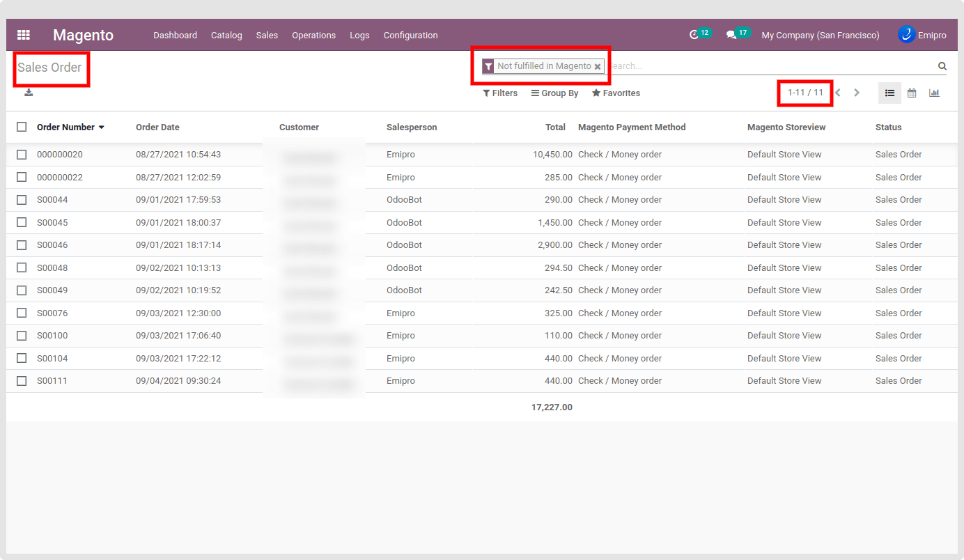Click the 10,450.00 total cell
Image resolution: width=964 pixels, height=560 pixels.
pyautogui.click(x=552, y=155)
